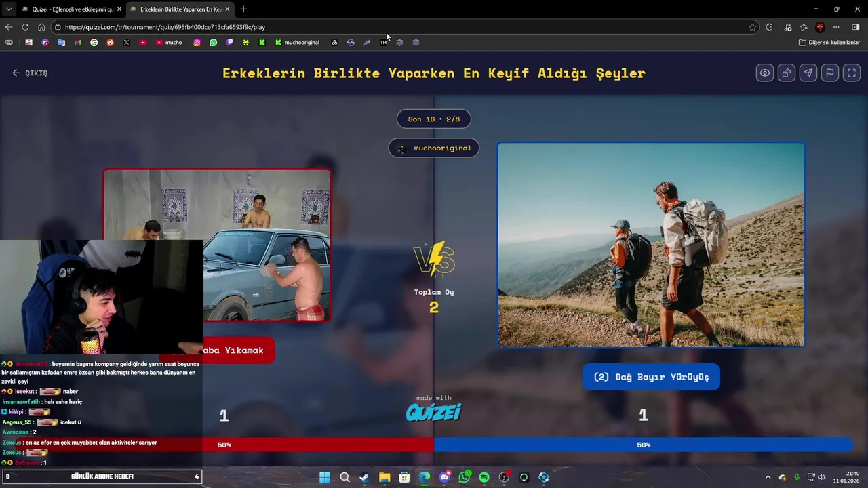This screenshot has width=868, height=488.
Task: Vote for (2) Dağ Bayır Yürüyüş
Action: pos(651,377)
